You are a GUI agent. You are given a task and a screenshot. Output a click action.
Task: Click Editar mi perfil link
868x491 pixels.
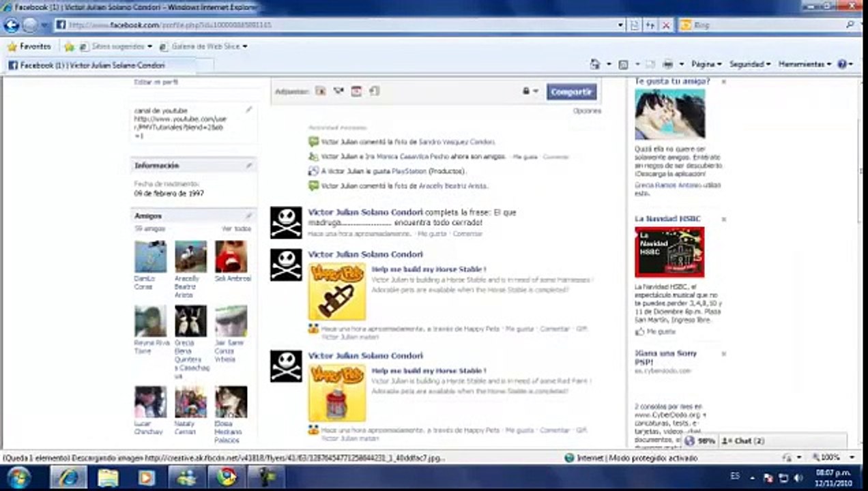tap(156, 82)
